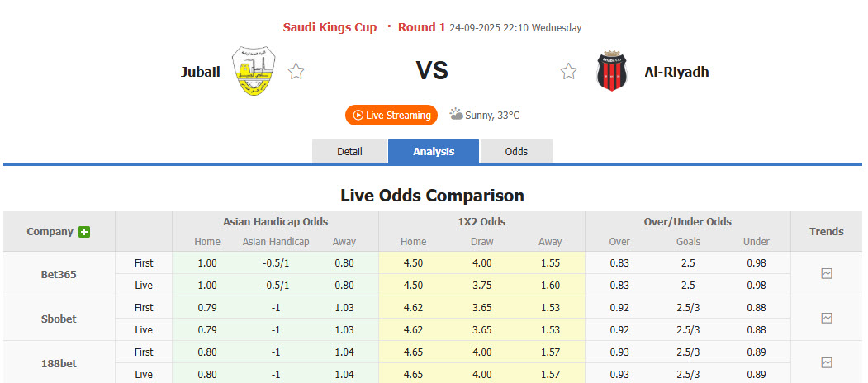Open the 188bet trends chart icon

click(827, 362)
